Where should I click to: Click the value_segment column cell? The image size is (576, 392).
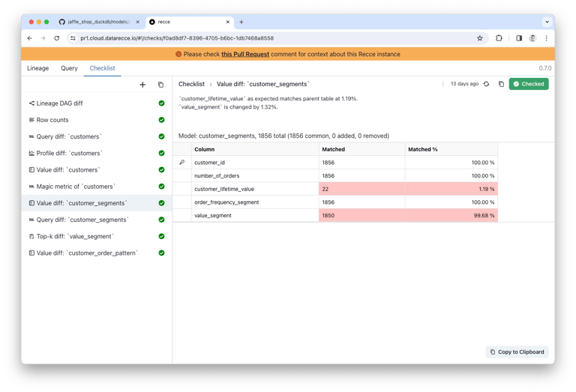(255, 215)
